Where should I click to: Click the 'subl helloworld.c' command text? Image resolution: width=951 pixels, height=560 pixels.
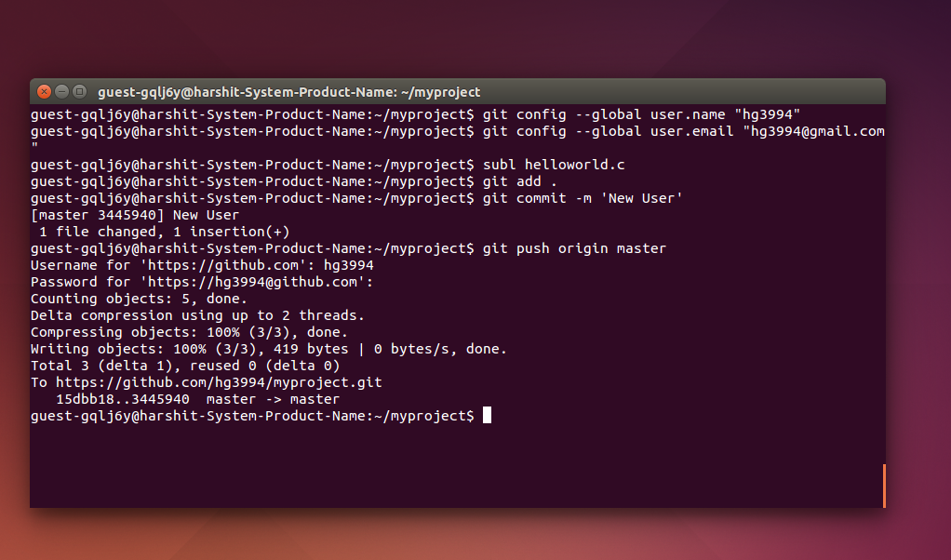click(x=554, y=165)
